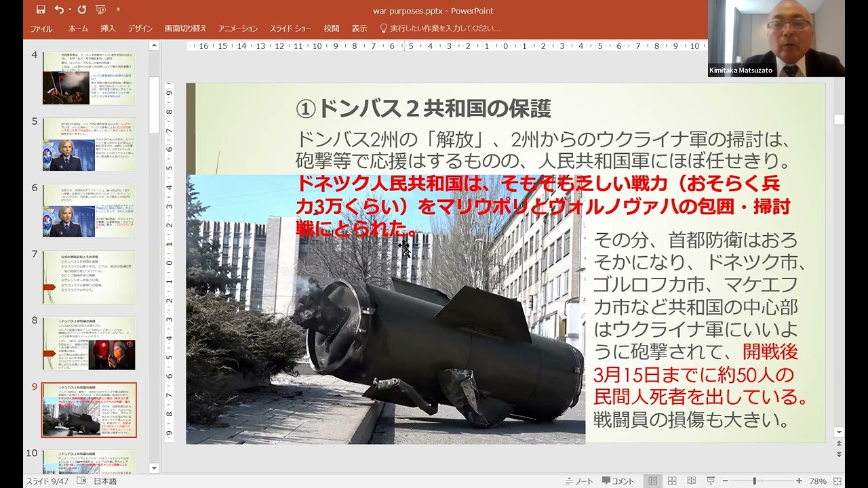Click Next Slide double-arrow button

[840, 454]
